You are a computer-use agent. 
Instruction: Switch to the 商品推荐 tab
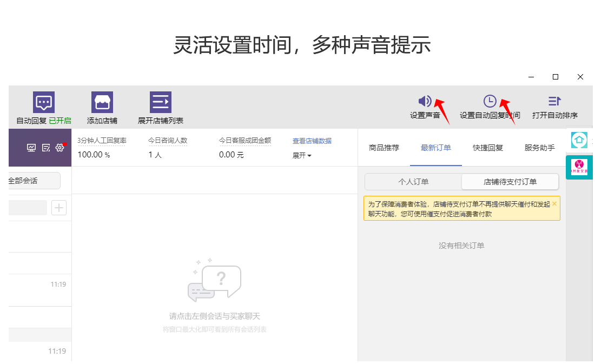tap(384, 148)
